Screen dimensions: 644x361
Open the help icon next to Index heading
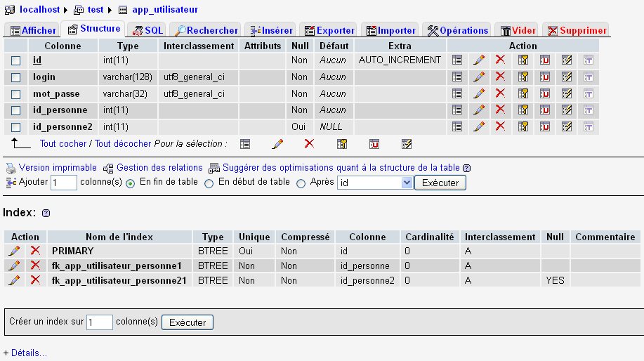pos(46,213)
